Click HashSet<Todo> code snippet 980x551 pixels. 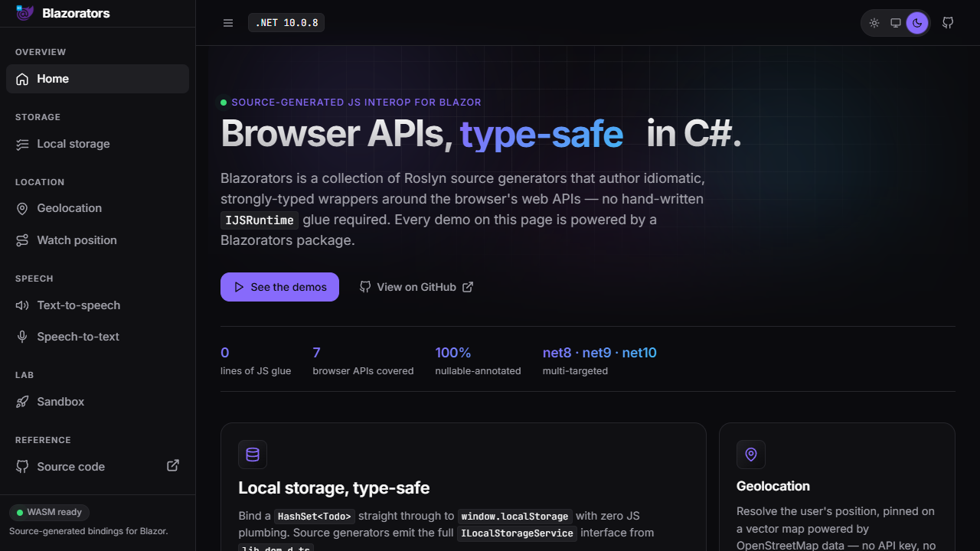[x=315, y=517]
